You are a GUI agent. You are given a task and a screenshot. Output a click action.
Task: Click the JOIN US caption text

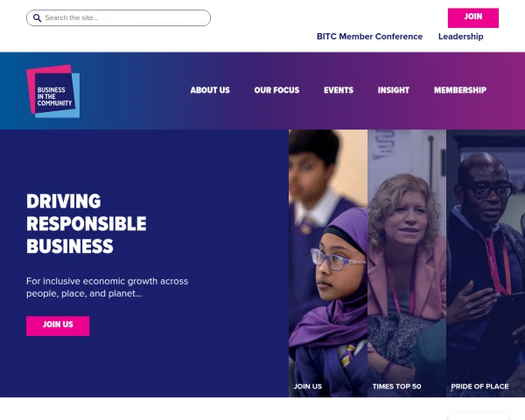pos(308,386)
